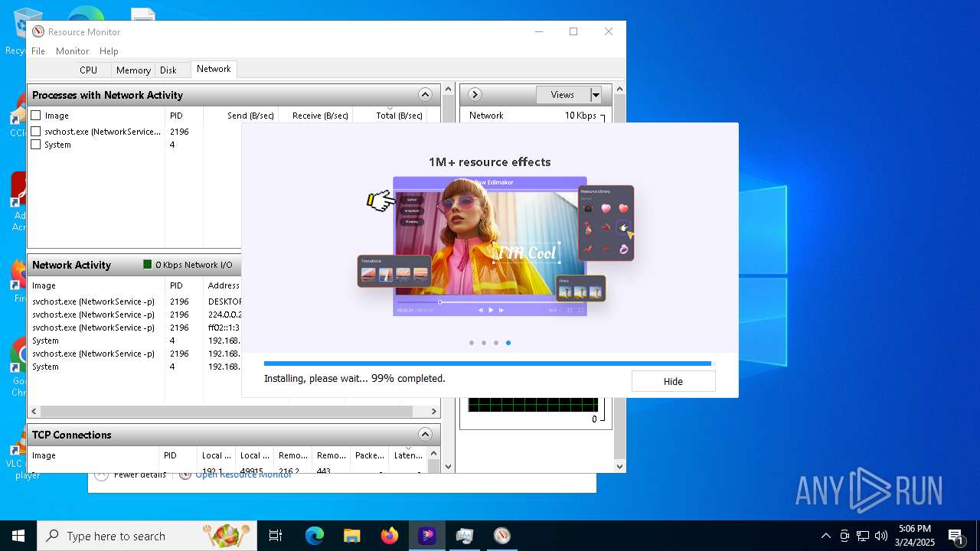Open Edimakor installer taskbar icon

point(426,536)
